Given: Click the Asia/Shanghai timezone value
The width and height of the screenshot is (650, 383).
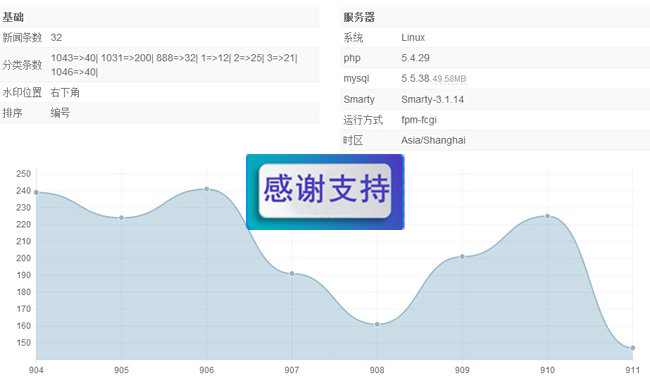Looking at the screenshot, I should point(433,141).
